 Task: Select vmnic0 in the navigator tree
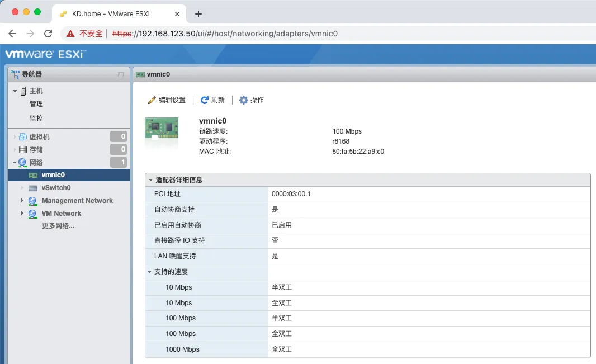click(53, 175)
